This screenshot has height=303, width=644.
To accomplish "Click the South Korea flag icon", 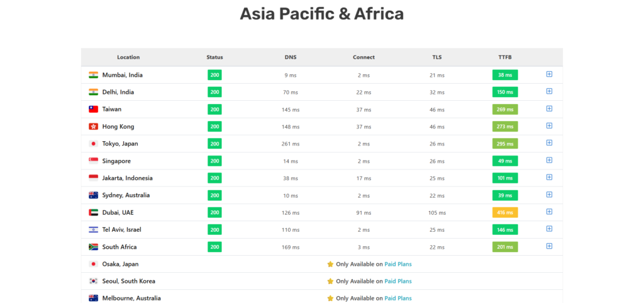I will (x=93, y=281).
